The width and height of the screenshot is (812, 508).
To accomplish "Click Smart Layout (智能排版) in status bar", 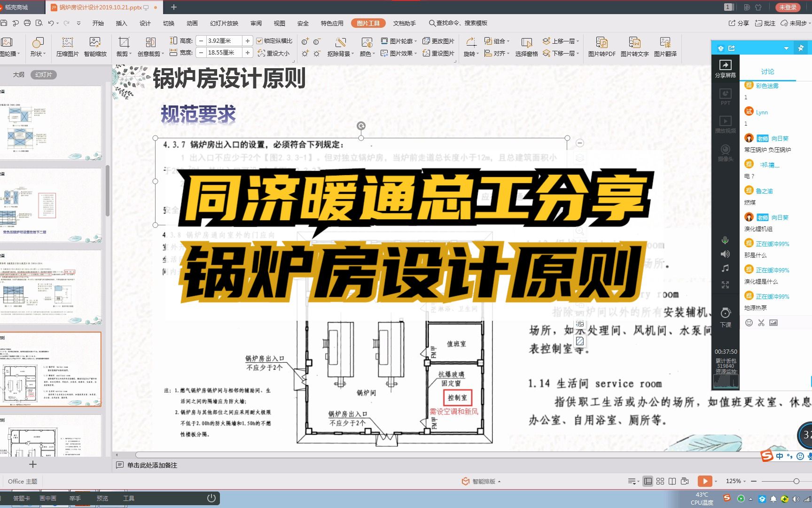I will coord(481,481).
